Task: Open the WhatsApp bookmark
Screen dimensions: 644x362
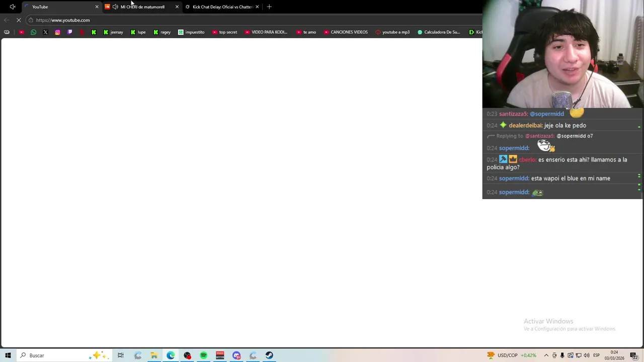Action: point(33,32)
